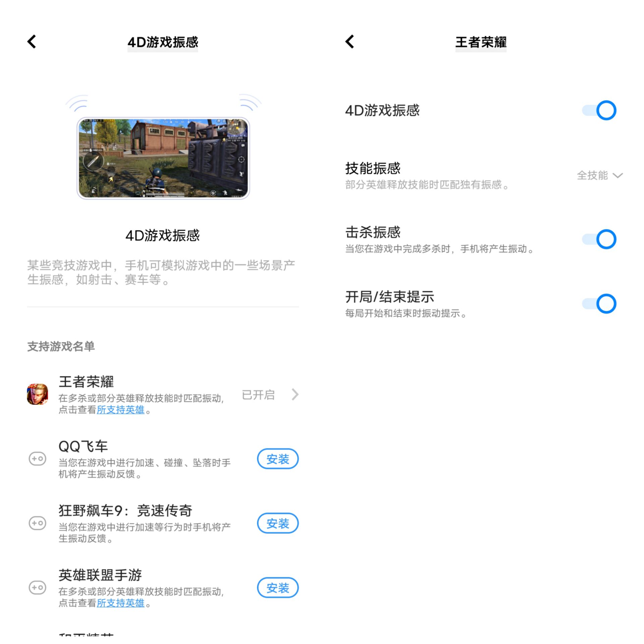Toggle the 开局/结束提示 switch
Screen dimensions: 644x644
599,304
